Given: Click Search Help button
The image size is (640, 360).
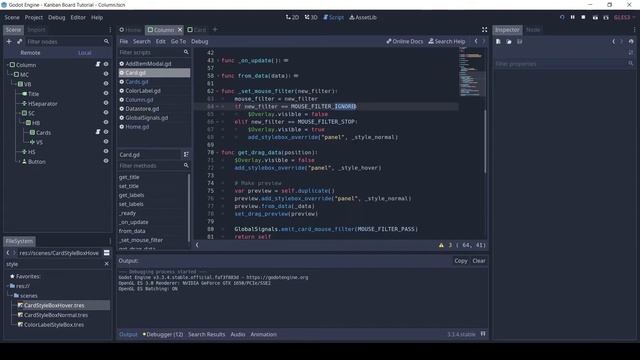Looking at the screenshot, I should click(447, 41).
